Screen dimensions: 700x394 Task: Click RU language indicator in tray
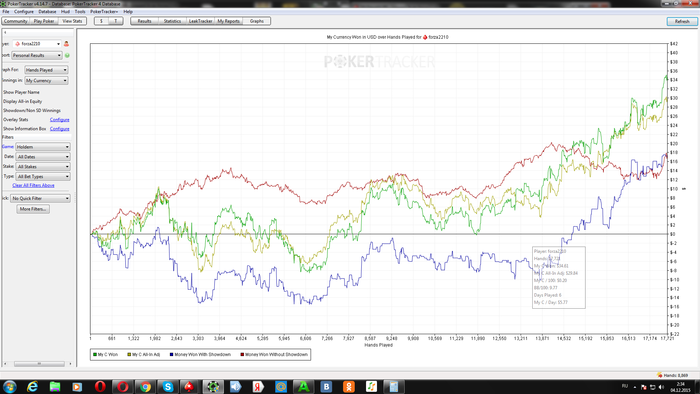pyautogui.click(x=625, y=386)
